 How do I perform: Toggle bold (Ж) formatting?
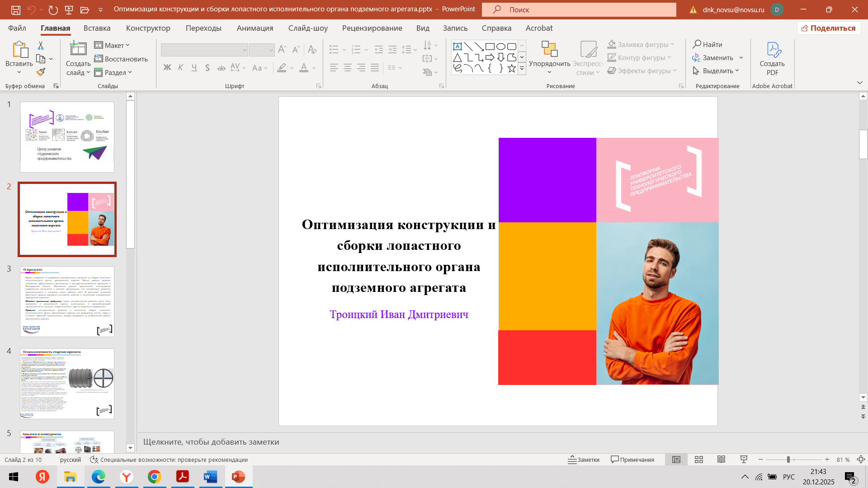pos(167,68)
